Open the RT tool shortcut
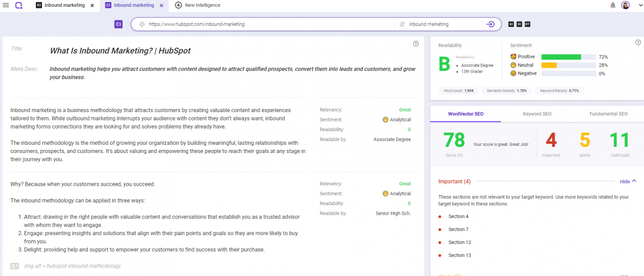 point(528,24)
